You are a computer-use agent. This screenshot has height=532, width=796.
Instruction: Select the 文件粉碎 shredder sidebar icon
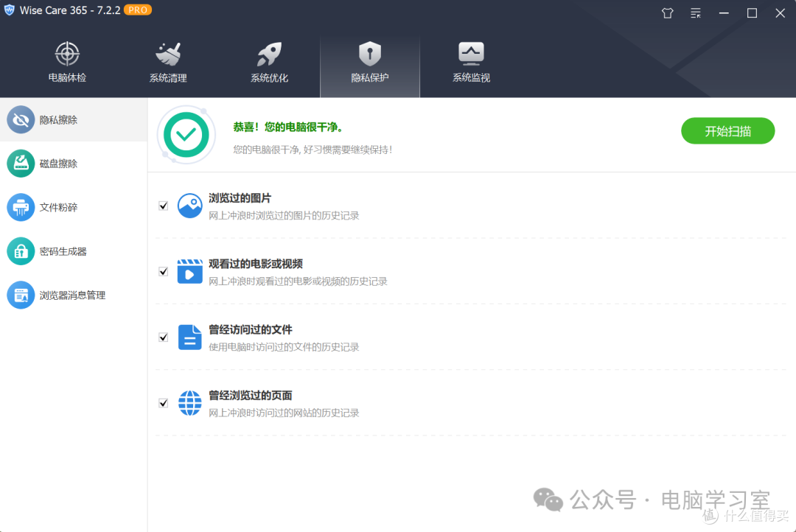21,207
